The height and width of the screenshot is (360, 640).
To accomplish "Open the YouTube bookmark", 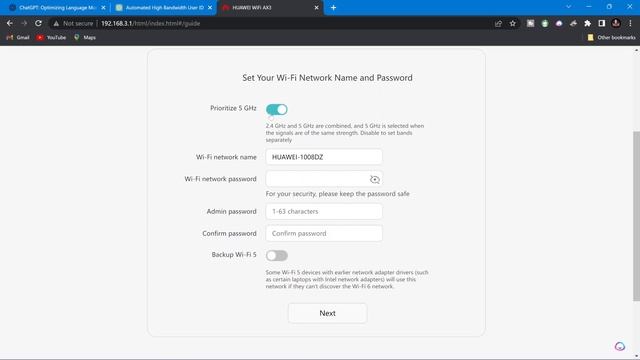I will 51,38.
